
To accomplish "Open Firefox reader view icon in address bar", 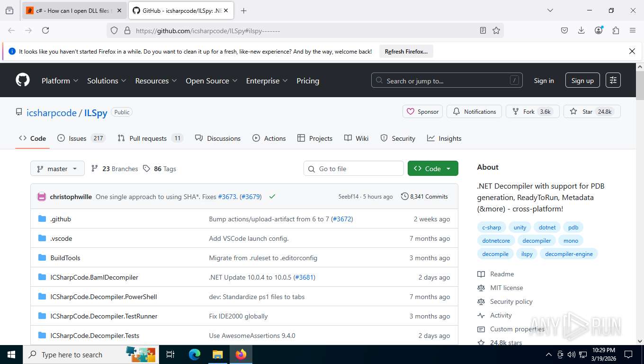I will [483, 30].
